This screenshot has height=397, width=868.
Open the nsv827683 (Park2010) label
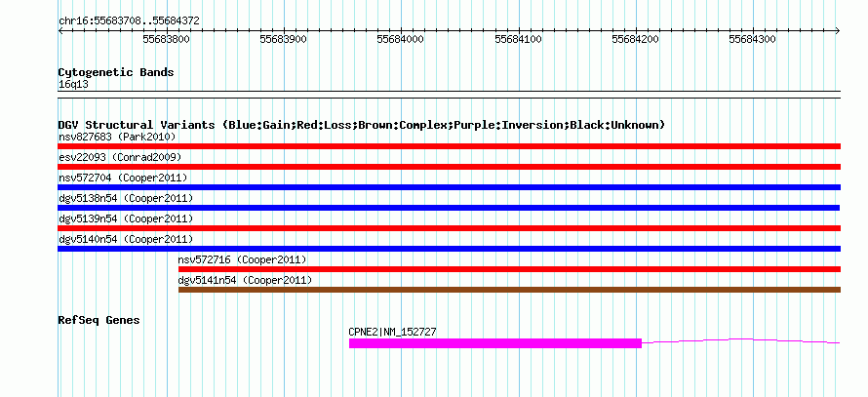point(117,137)
